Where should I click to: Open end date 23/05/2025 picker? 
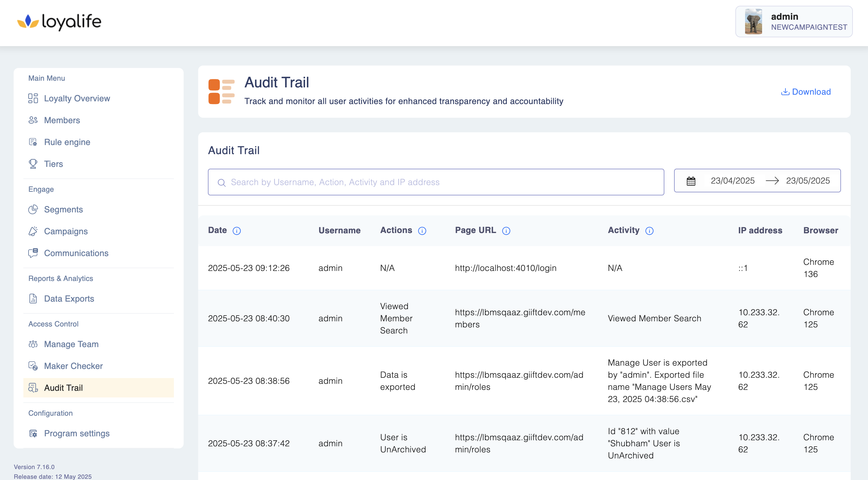click(807, 181)
